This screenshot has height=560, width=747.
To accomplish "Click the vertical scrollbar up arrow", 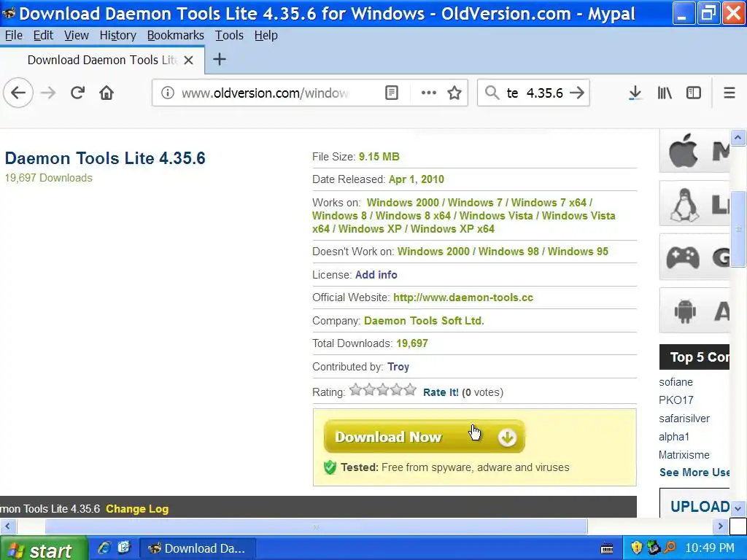I will pyautogui.click(x=738, y=138).
